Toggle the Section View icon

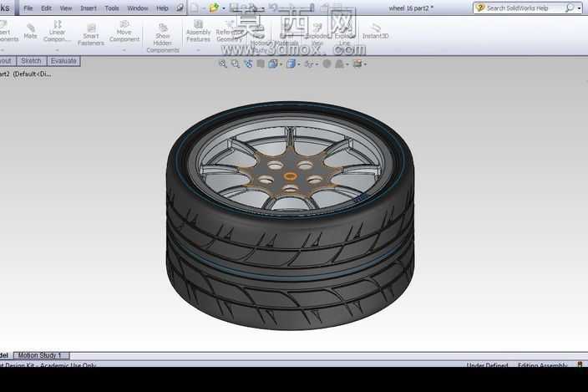261,64
